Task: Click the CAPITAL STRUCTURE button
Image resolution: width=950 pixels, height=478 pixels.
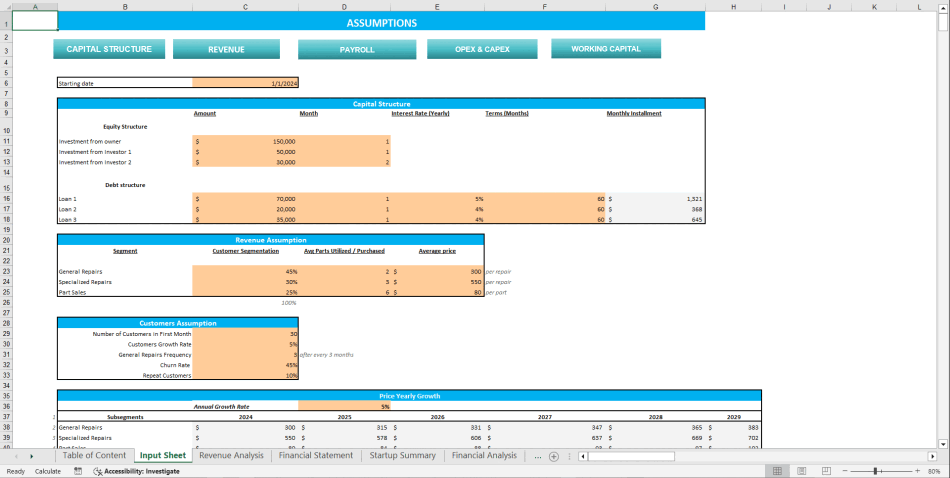Action: tap(109, 49)
